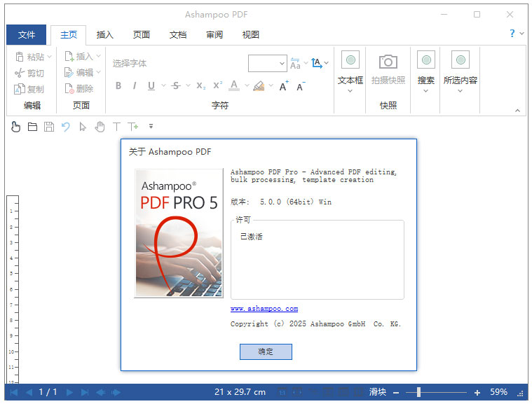This screenshot has height=404, width=532.
Task: Expand the 搜索 dropdown chevron
Action: pyautogui.click(x=425, y=91)
